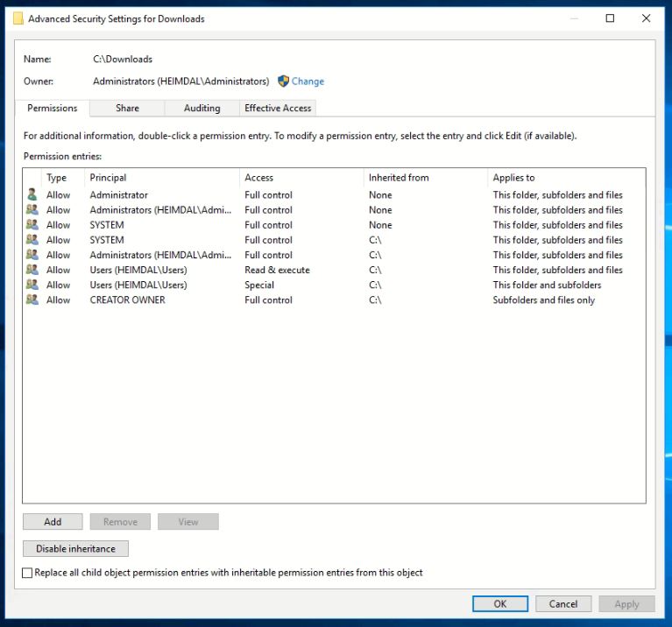Click the group icon on the non-inherited Administrators row

(x=32, y=209)
